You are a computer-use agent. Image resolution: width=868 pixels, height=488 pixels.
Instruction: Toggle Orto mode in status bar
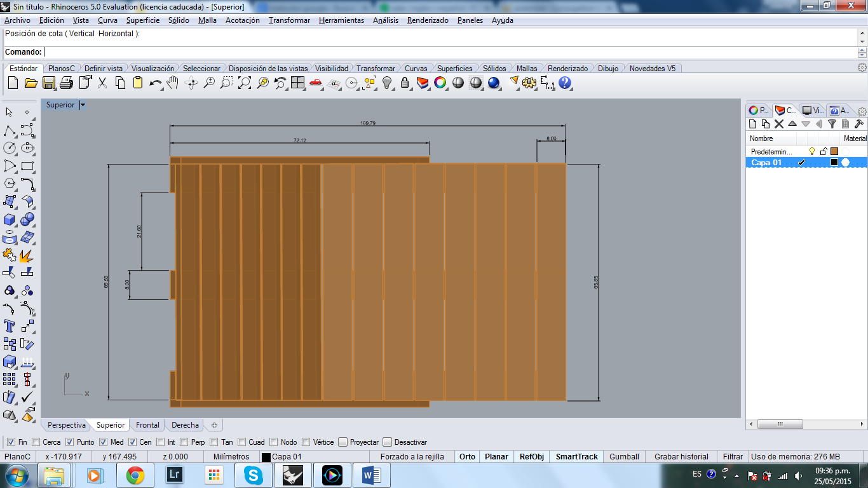(467, 457)
